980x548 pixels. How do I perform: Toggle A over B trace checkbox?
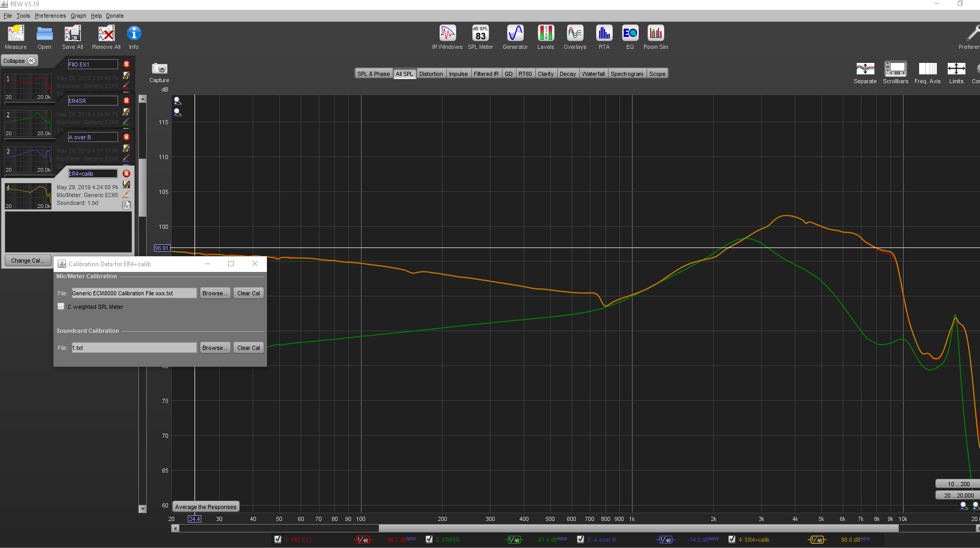point(581,539)
